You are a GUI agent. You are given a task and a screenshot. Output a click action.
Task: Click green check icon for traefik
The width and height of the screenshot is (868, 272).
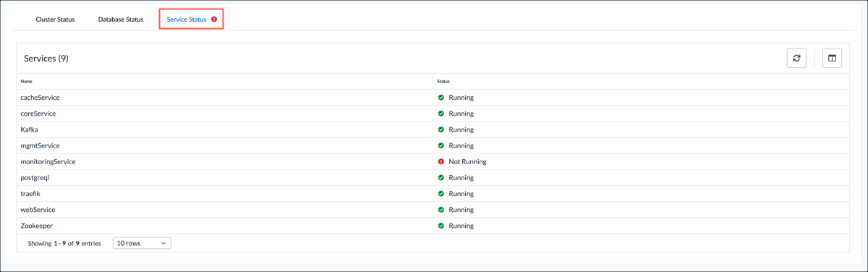(x=441, y=194)
